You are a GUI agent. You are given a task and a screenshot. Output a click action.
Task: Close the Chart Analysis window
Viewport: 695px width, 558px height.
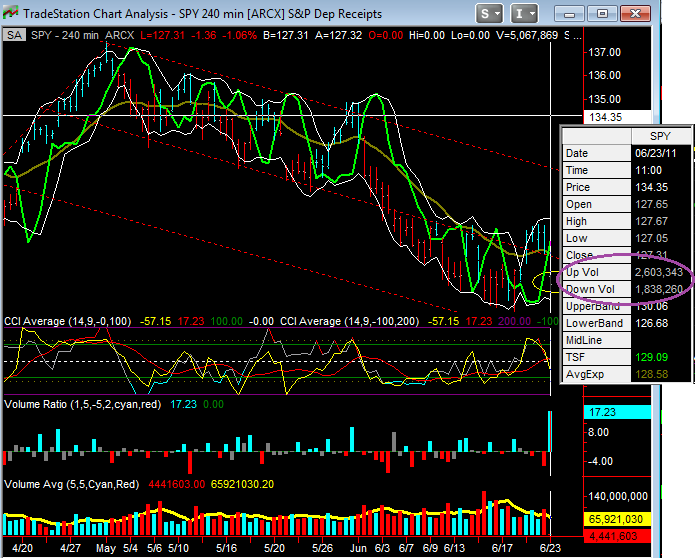635,14
